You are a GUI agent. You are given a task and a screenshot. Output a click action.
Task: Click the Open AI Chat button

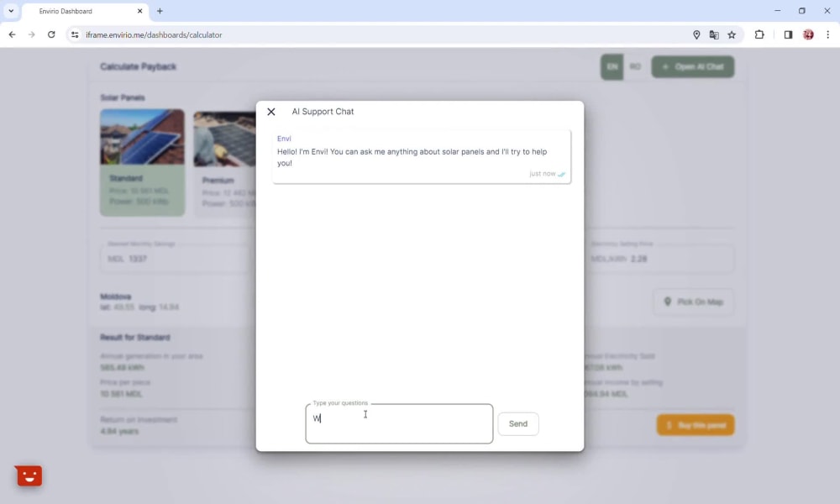693,67
